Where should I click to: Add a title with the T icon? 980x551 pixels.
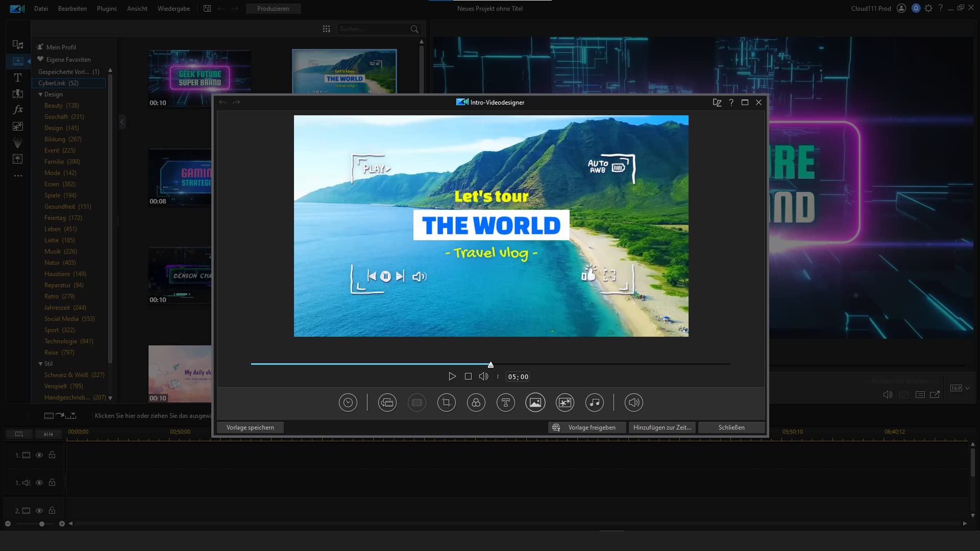click(505, 403)
